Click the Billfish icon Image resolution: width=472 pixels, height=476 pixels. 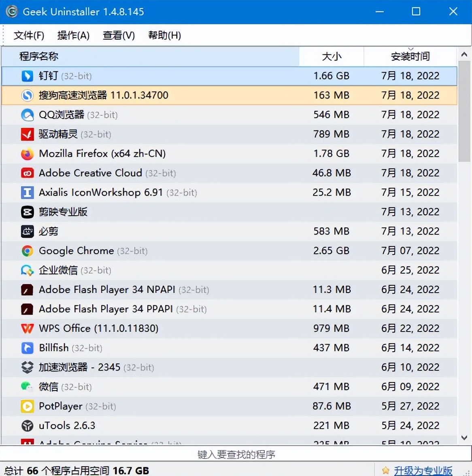pyautogui.click(x=27, y=348)
